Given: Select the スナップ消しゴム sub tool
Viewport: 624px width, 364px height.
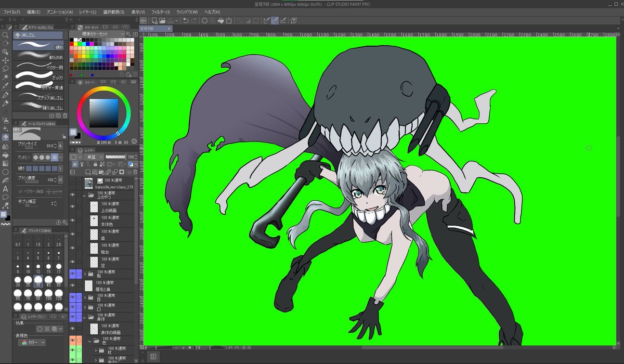Looking at the screenshot, I should pos(39,97).
